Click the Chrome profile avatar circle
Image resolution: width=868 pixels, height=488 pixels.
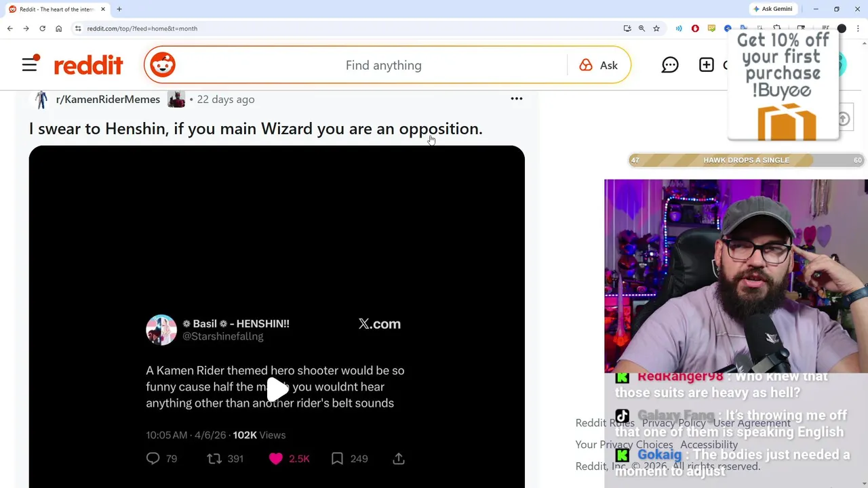(842, 28)
